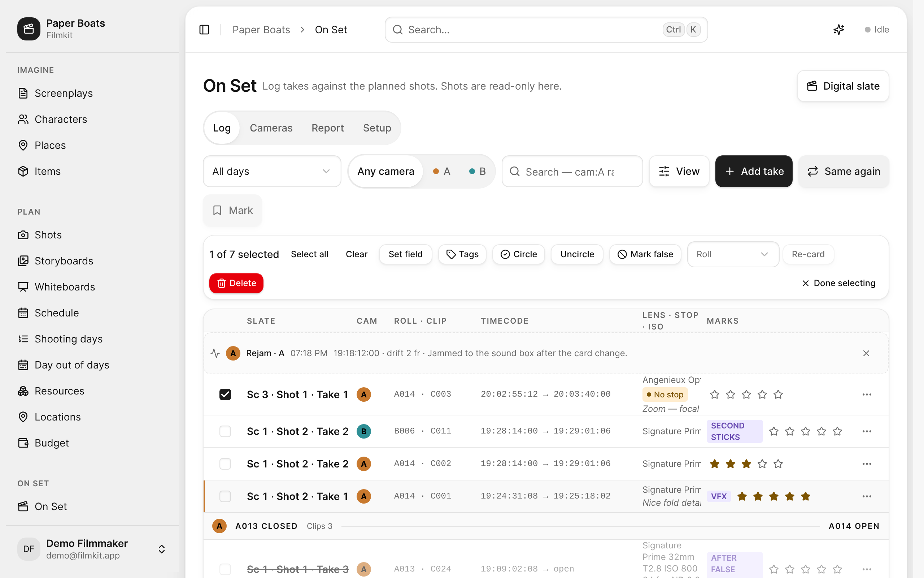
Task: Open more options for A014 C002 take
Action: coord(867,464)
